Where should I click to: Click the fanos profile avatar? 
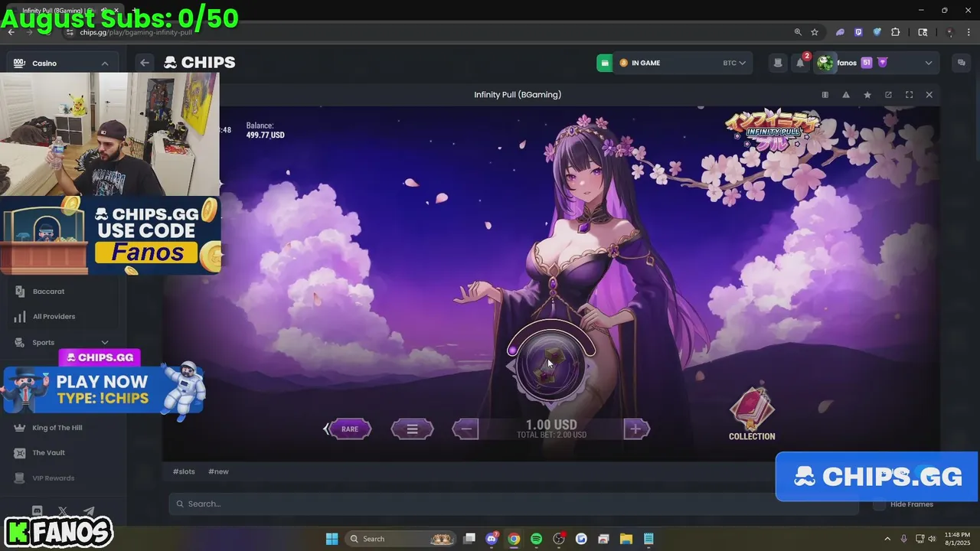(825, 63)
